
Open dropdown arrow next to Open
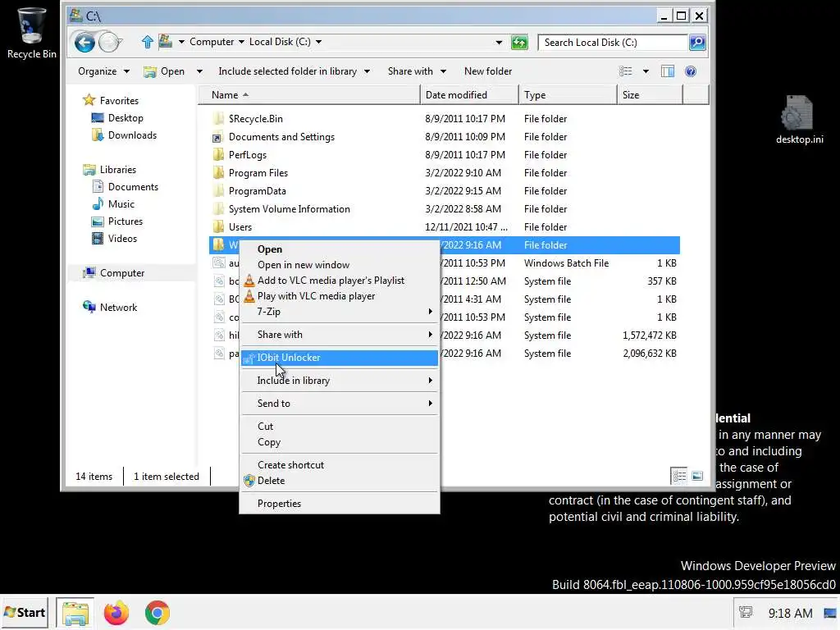click(199, 71)
